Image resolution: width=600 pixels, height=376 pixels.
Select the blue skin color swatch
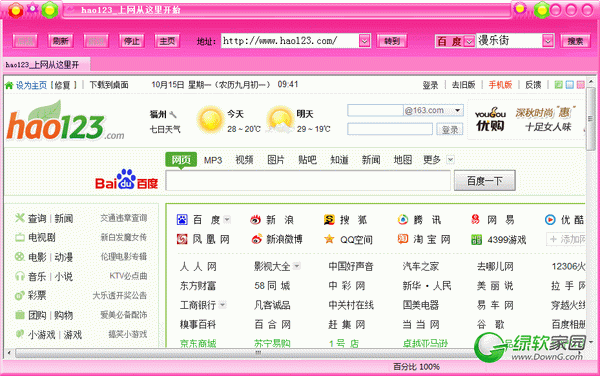click(x=570, y=85)
